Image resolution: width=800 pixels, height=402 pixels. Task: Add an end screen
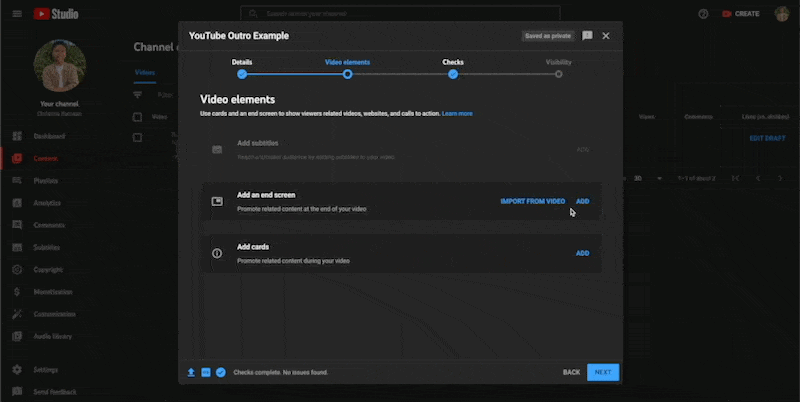(x=582, y=201)
